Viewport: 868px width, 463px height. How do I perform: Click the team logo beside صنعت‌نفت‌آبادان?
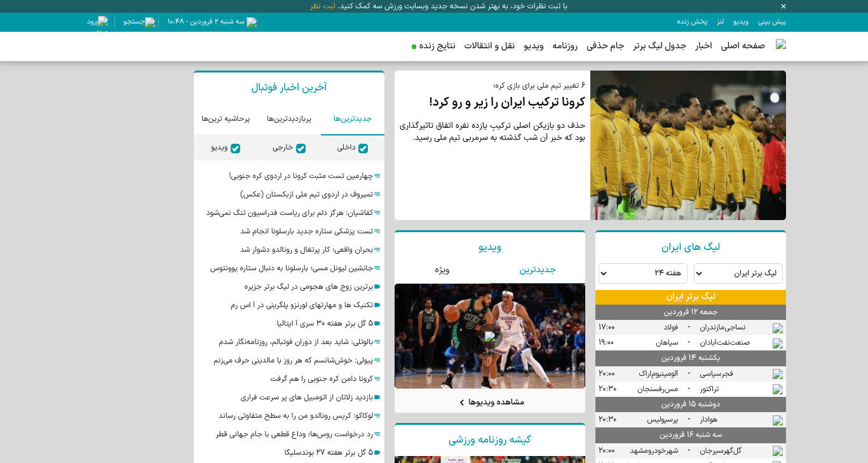point(778,343)
